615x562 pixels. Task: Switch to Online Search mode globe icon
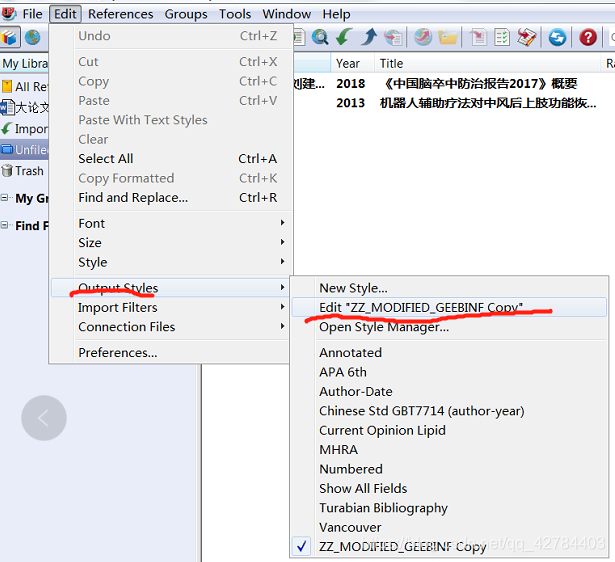tap(33, 38)
